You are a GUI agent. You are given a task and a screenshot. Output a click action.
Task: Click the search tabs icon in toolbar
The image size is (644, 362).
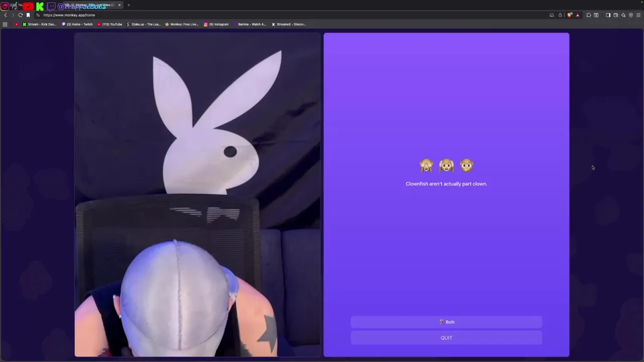[596, 15]
